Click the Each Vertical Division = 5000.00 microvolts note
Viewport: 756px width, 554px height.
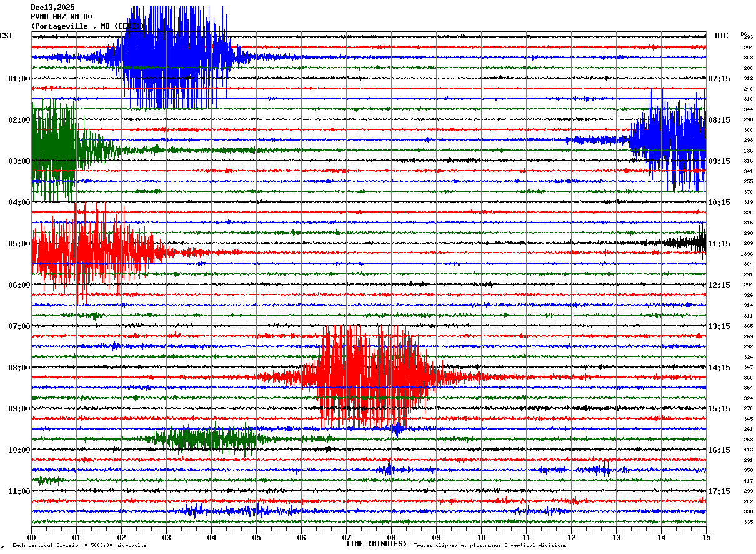coord(79,546)
